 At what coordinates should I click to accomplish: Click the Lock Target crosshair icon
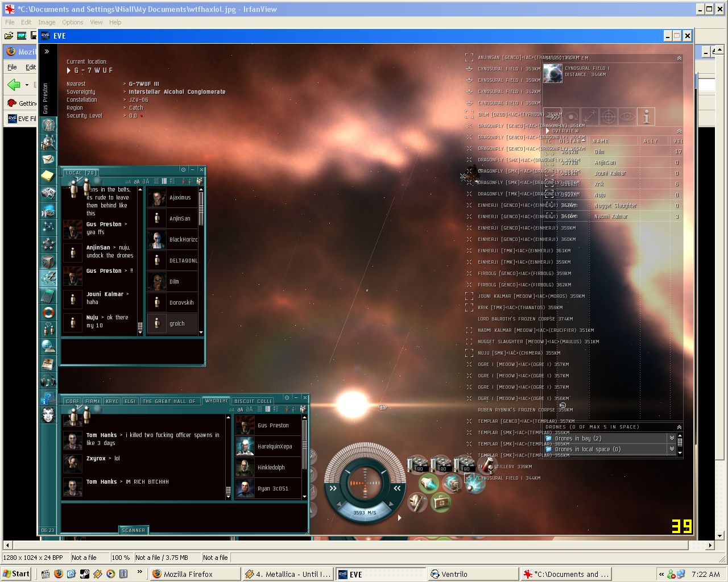tap(609, 117)
